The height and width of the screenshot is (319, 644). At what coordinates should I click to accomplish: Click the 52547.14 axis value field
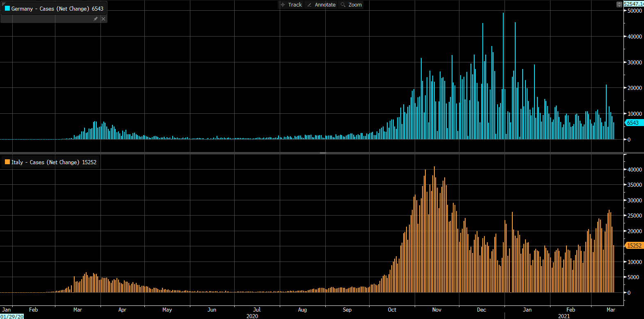(634, 4)
